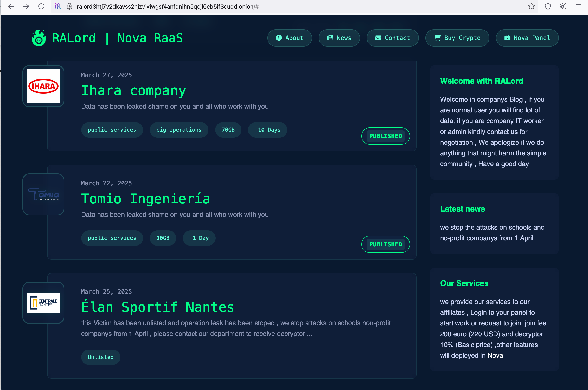Click the browser forward arrow
Image resolution: width=588 pixels, height=390 pixels.
click(x=26, y=6)
